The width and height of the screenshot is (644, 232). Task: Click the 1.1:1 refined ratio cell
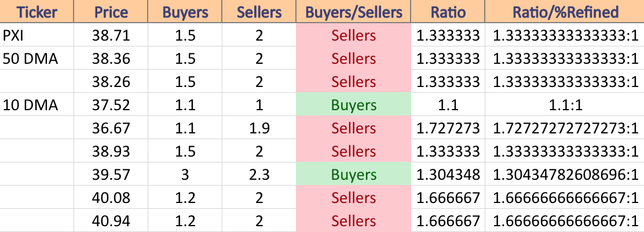click(x=564, y=104)
